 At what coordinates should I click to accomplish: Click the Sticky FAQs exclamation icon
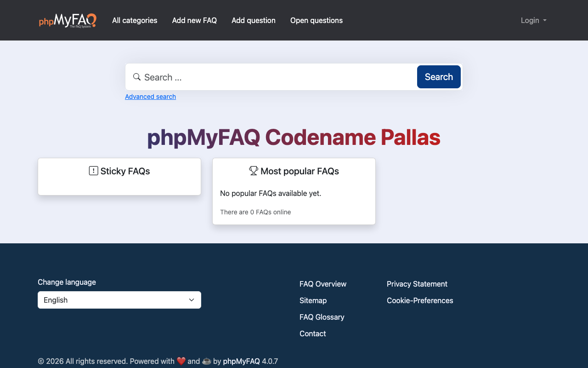tap(93, 171)
